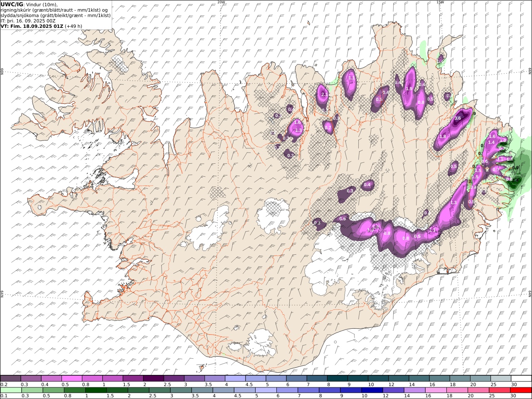
Task: Pick the pale green 0.1–0.3 bottom legend swatch
Action: pyautogui.click(x=11, y=390)
